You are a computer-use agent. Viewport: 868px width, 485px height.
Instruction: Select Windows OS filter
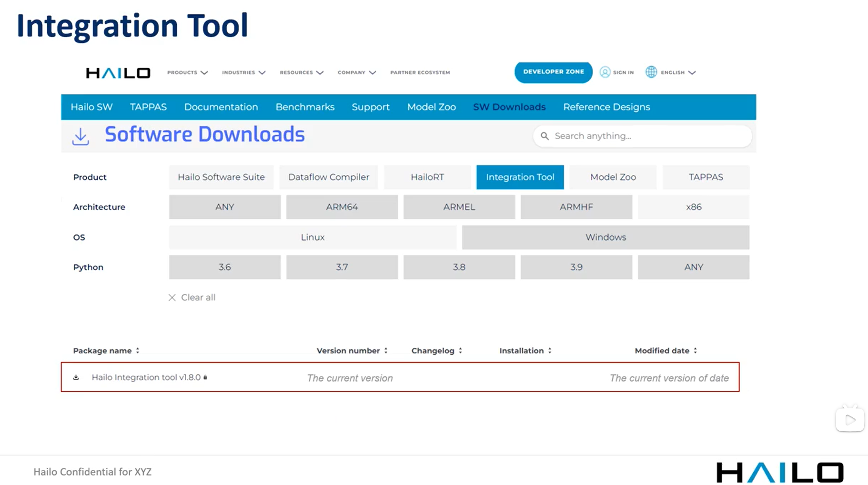(606, 237)
